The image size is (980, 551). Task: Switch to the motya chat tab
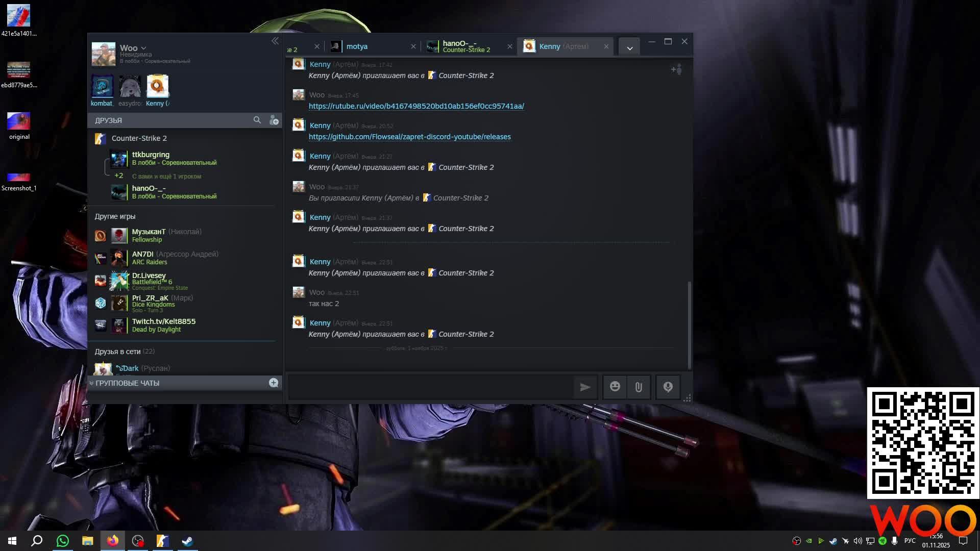click(357, 46)
